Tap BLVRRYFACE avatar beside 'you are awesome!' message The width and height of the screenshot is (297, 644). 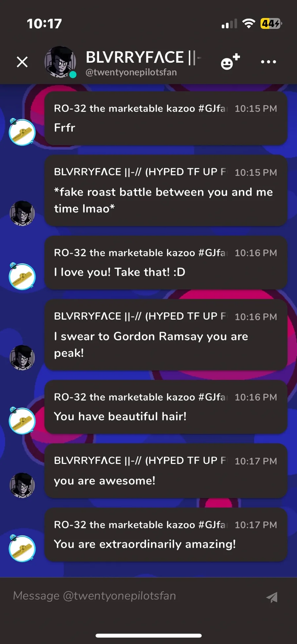point(22,485)
